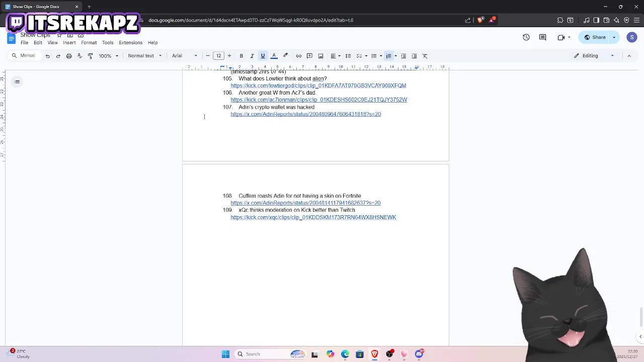The height and width of the screenshot is (362, 644).
Task: Toggle bulleted list
Action: point(374,56)
